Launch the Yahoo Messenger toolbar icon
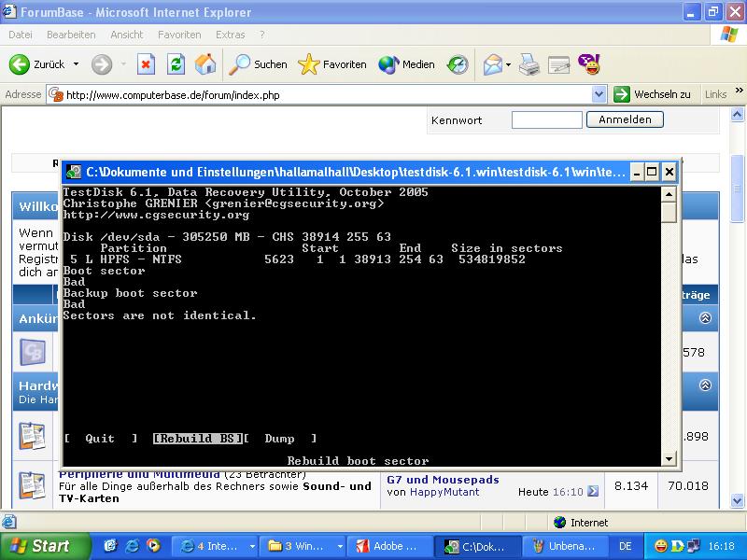 coord(589,64)
